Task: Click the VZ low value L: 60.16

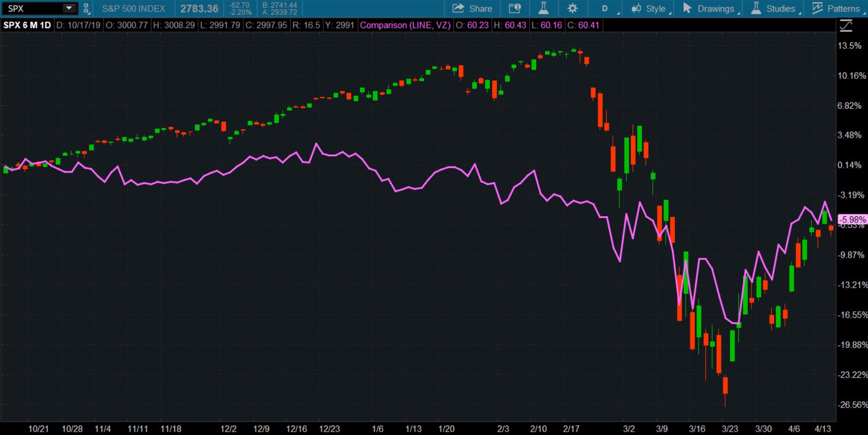Action: tap(547, 25)
